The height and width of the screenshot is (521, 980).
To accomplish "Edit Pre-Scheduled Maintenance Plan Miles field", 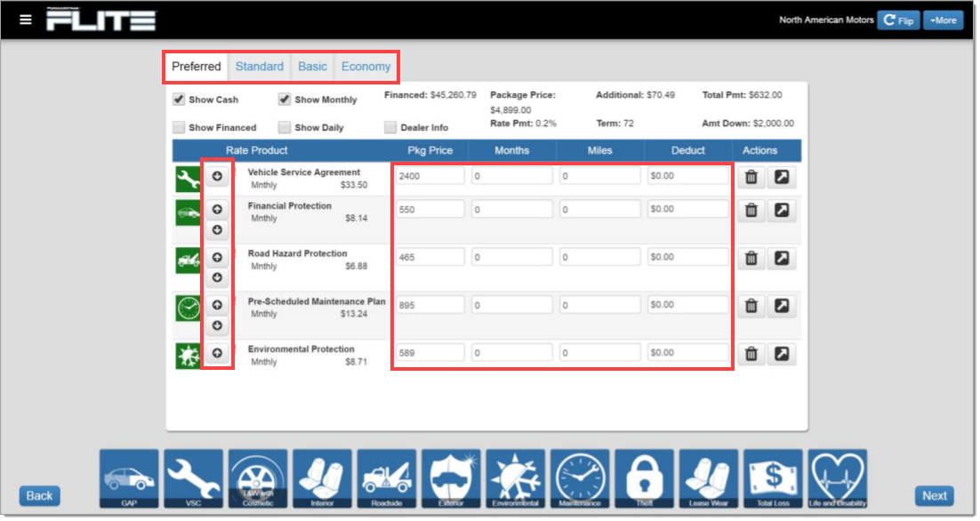I will pyautogui.click(x=600, y=305).
